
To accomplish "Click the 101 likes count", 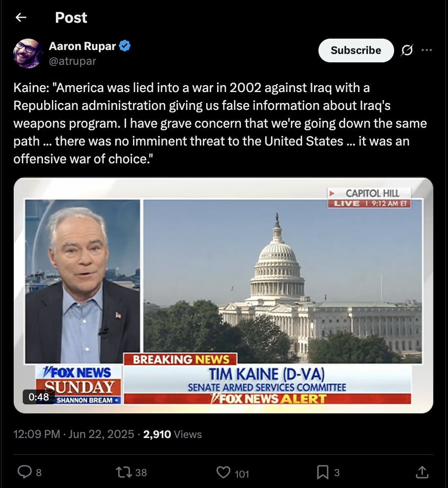I will coord(242,474).
